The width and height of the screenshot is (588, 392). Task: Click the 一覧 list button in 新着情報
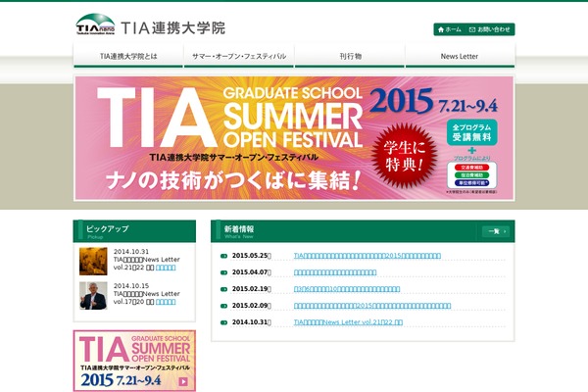[x=496, y=231]
